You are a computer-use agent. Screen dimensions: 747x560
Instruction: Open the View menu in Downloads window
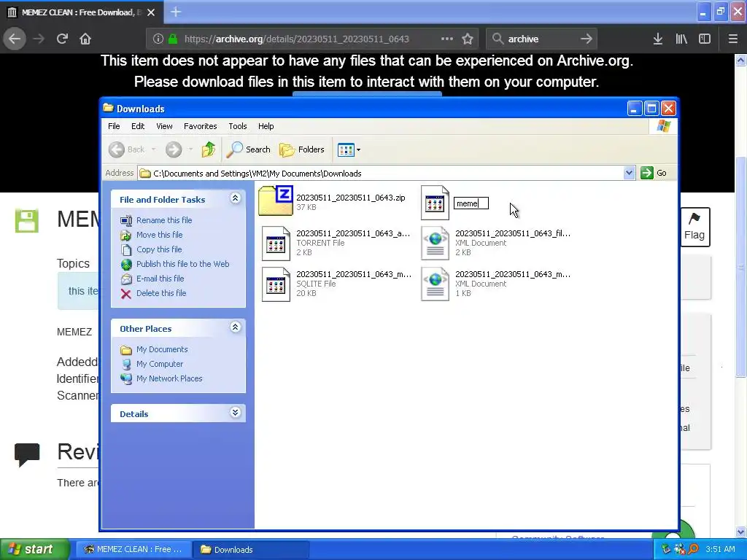pos(164,126)
